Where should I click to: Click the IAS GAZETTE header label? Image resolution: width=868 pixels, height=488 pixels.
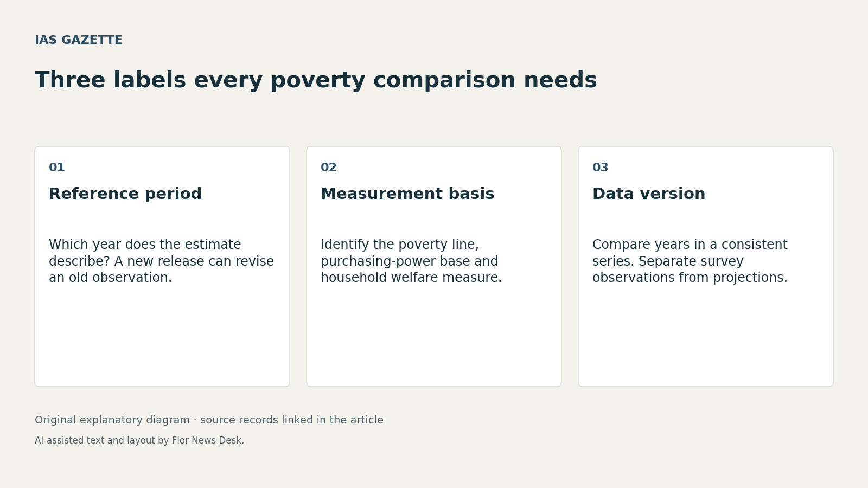pyautogui.click(x=79, y=41)
